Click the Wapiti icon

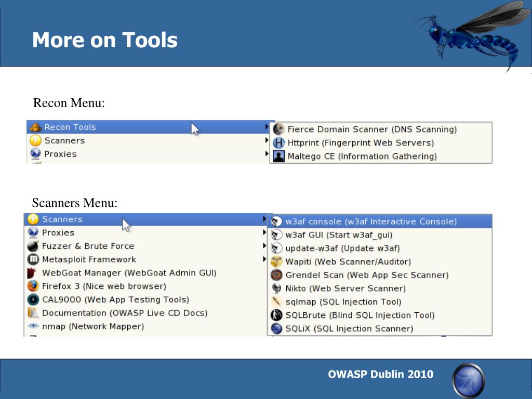click(276, 262)
